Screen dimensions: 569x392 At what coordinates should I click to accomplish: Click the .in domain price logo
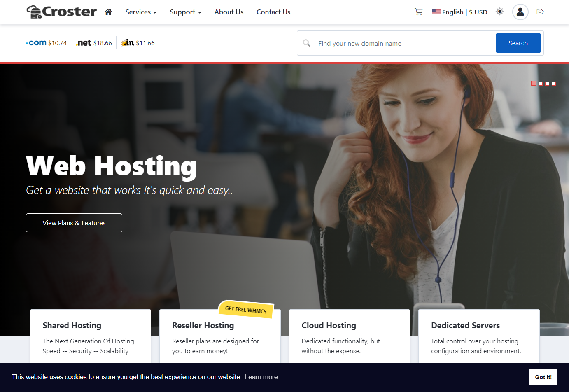tap(127, 43)
